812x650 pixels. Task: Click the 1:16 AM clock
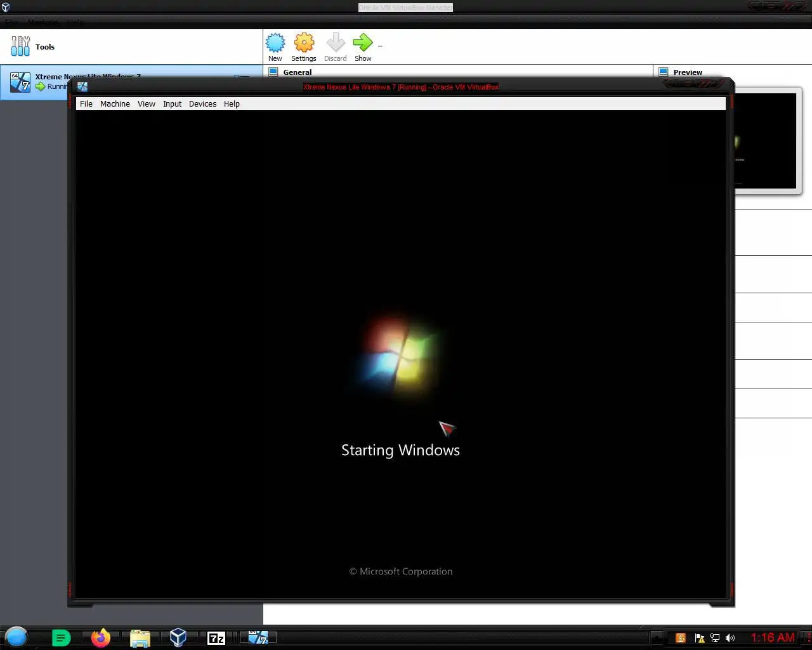point(773,637)
